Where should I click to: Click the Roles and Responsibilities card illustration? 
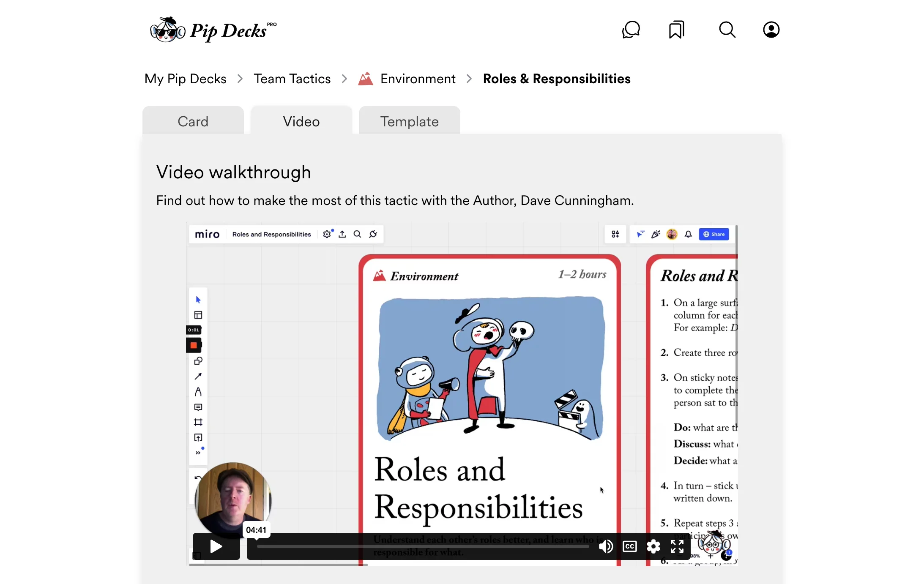[491, 368]
